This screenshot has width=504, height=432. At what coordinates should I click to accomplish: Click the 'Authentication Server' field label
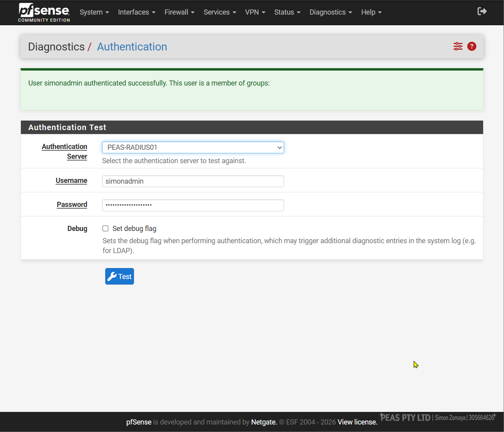pos(65,151)
